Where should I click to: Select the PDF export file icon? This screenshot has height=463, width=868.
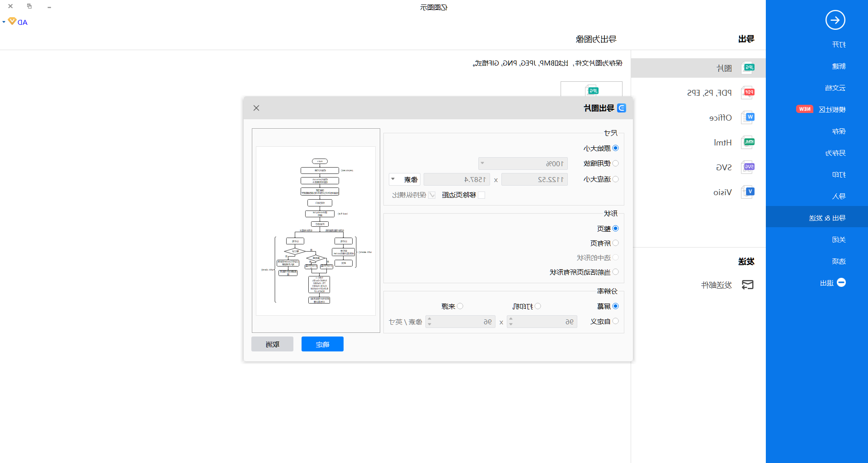click(748, 93)
